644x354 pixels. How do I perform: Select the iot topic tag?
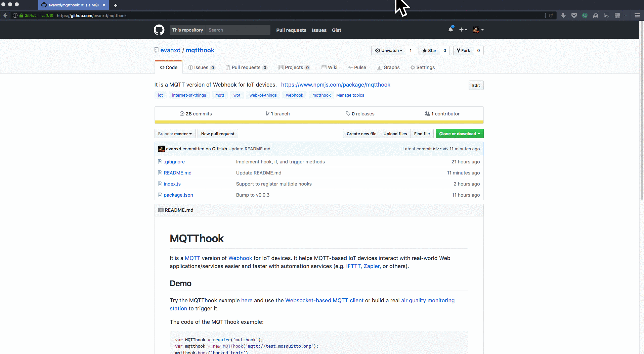tap(160, 95)
